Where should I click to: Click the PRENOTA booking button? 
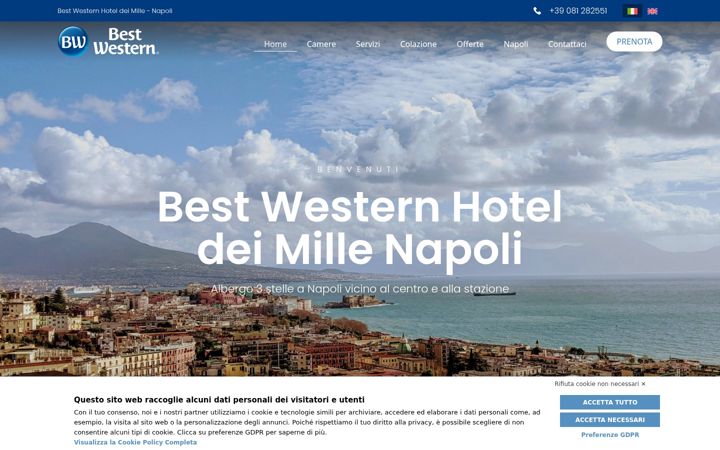tap(634, 41)
